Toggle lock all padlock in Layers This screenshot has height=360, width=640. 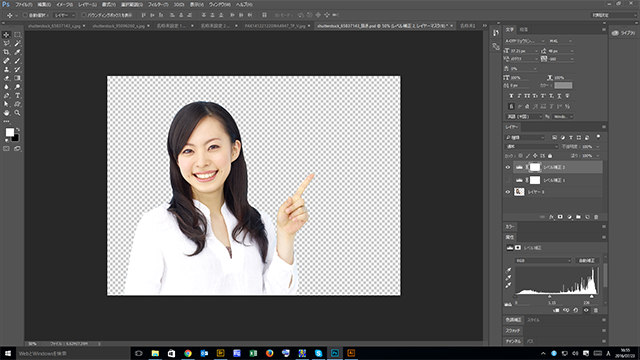(550, 156)
